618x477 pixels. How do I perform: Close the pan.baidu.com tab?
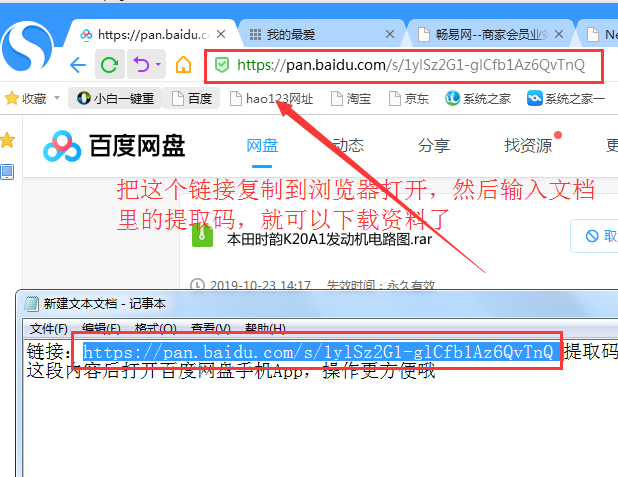(x=221, y=34)
